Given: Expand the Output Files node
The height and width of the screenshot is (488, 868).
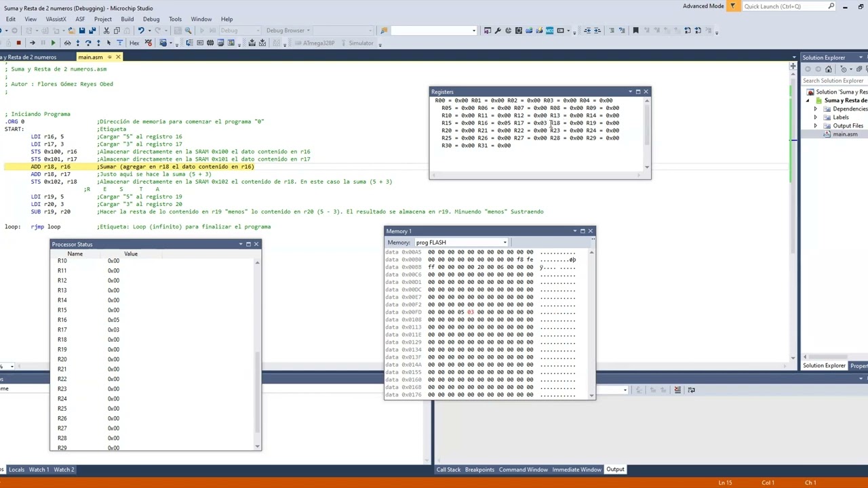Looking at the screenshot, I should [816, 125].
